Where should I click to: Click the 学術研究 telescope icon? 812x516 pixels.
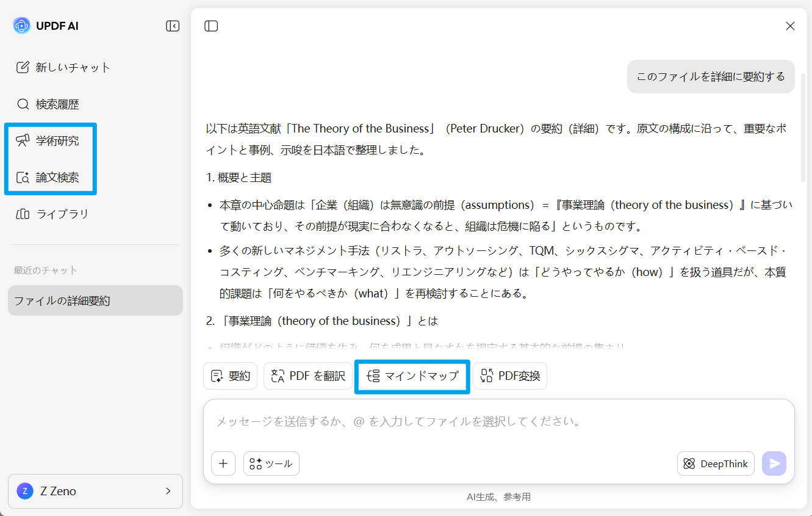(23, 141)
